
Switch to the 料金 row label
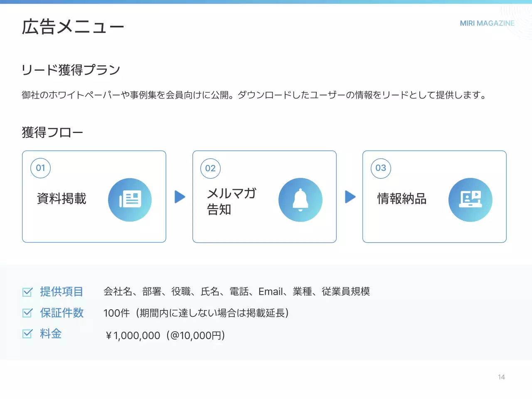coord(50,334)
